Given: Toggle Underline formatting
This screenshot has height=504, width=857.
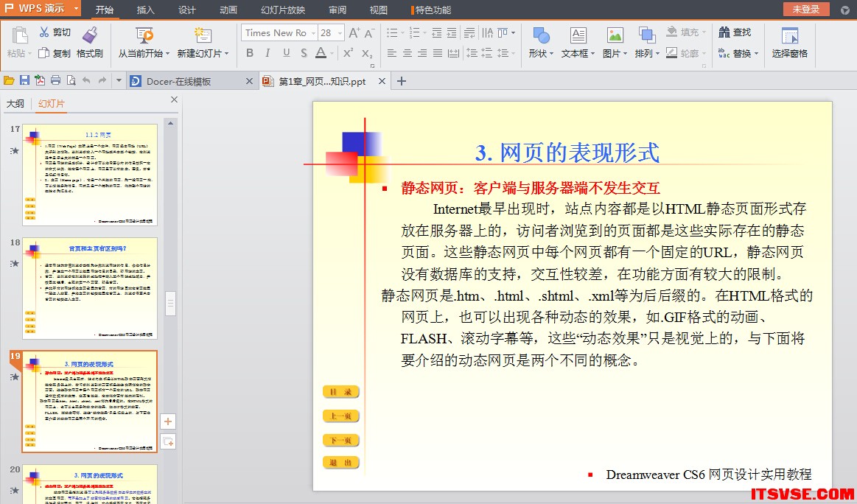Looking at the screenshot, I should click(x=287, y=52).
